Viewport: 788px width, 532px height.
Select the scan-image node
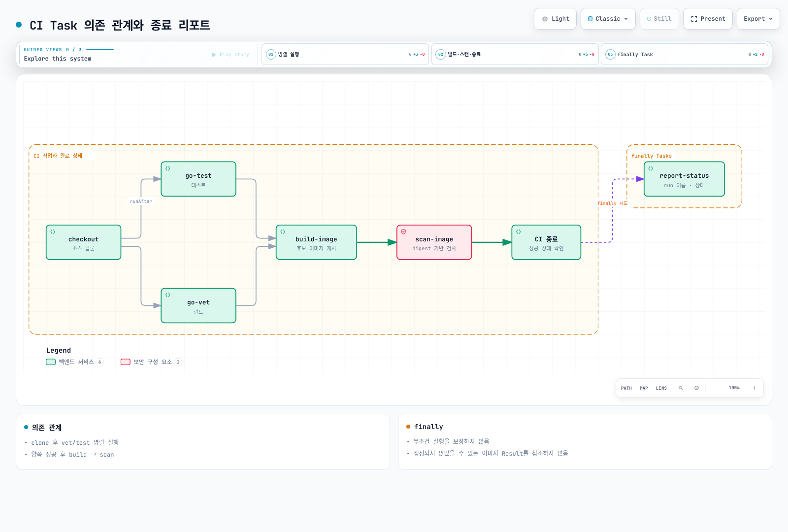click(434, 242)
